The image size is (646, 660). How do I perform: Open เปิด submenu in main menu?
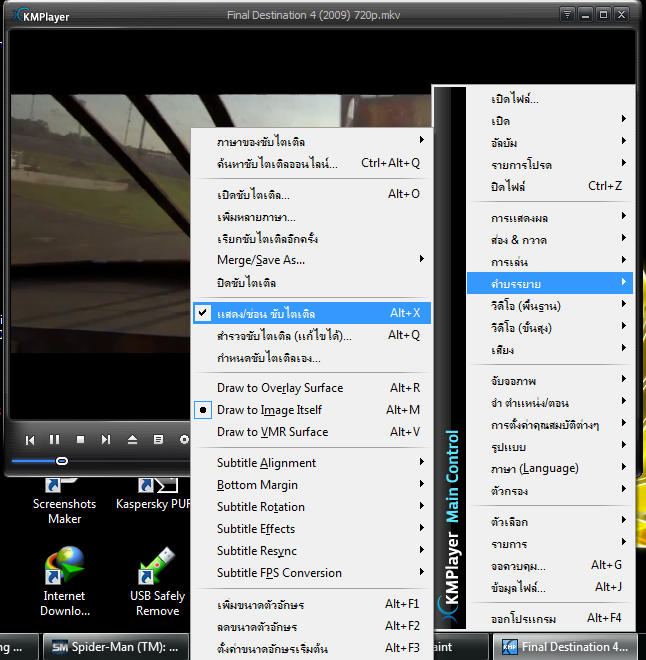tap(550, 121)
